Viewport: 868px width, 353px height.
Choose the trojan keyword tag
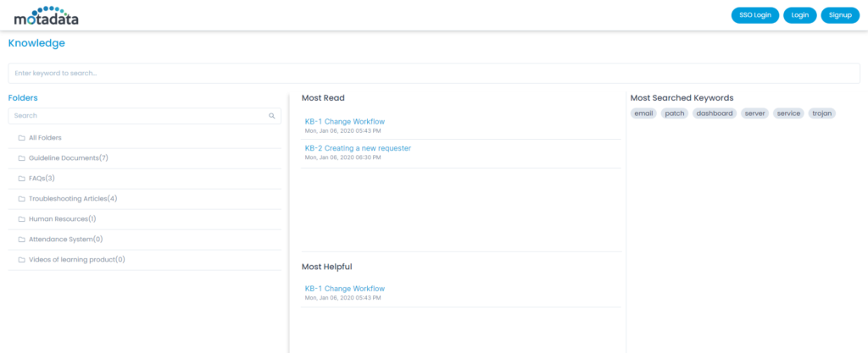[x=821, y=113]
